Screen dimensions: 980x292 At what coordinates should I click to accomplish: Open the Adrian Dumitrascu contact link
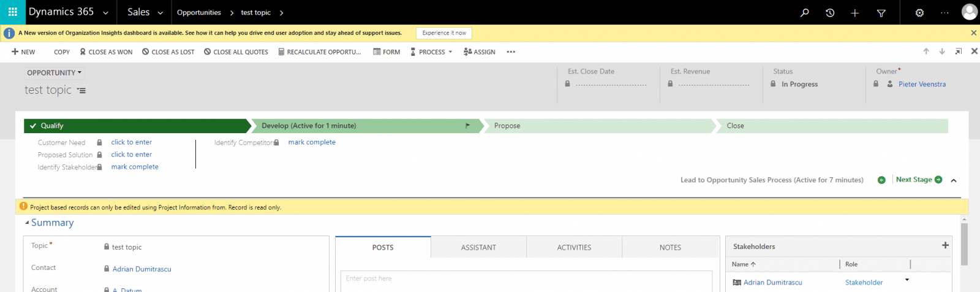click(141, 269)
